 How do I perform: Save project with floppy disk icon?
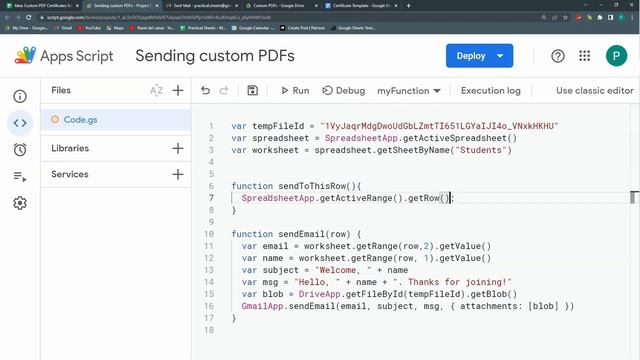pyautogui.click(x=253, y=90)
